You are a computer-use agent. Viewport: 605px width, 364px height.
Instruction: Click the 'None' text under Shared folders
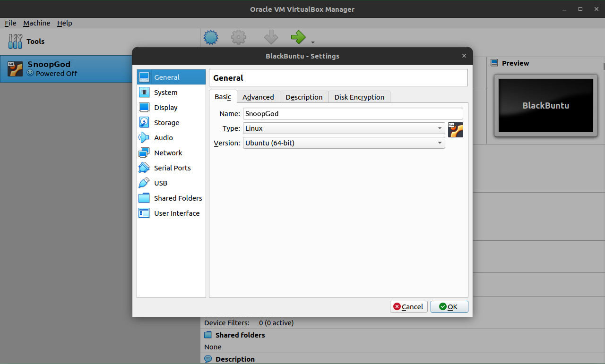[213, 347]
